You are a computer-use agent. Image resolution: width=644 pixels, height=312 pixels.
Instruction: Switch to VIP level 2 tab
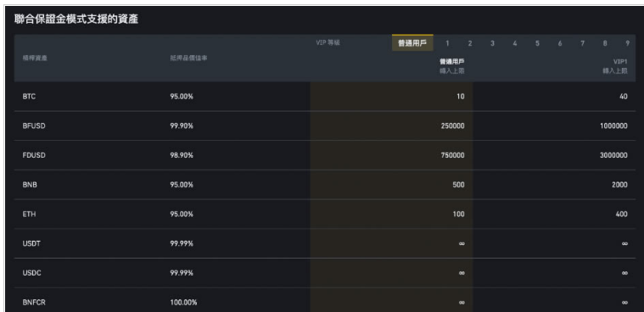pos(470,43)
